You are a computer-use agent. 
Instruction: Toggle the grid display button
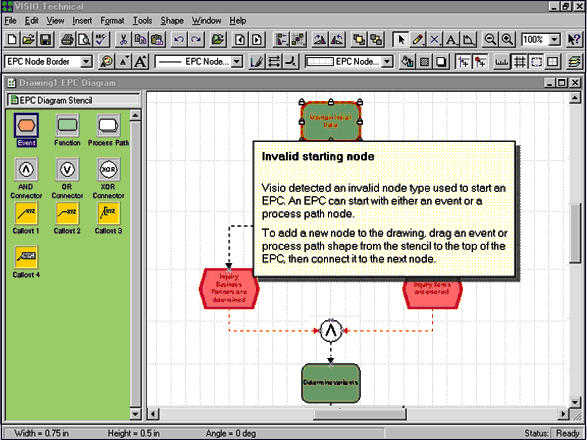[x=520, y=61]
